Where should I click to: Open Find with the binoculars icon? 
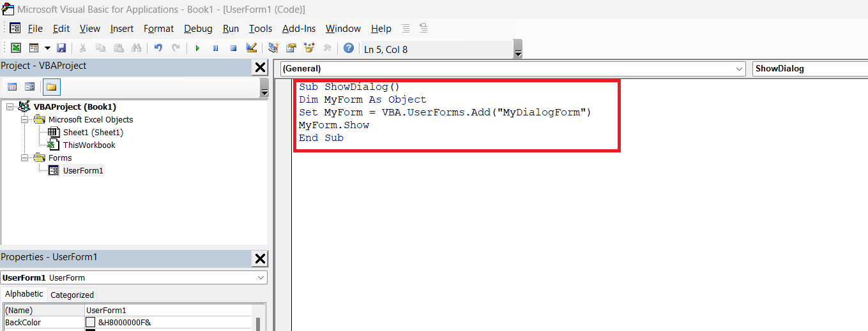136,48
